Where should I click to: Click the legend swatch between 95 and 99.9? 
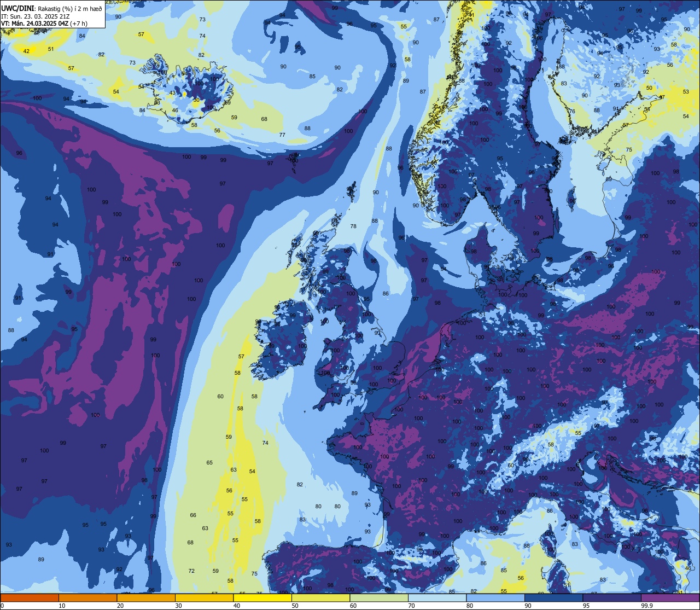pos(612,598)
